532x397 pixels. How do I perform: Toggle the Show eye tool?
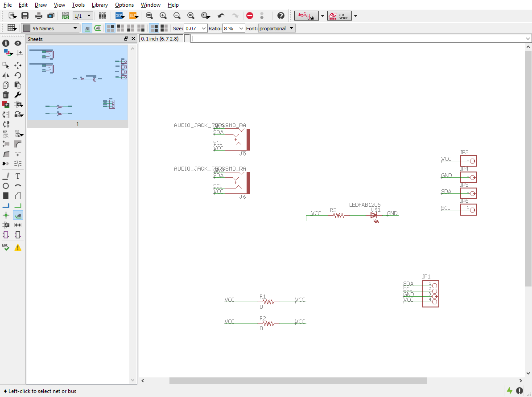pyautogui.click(x=18, y=43)
